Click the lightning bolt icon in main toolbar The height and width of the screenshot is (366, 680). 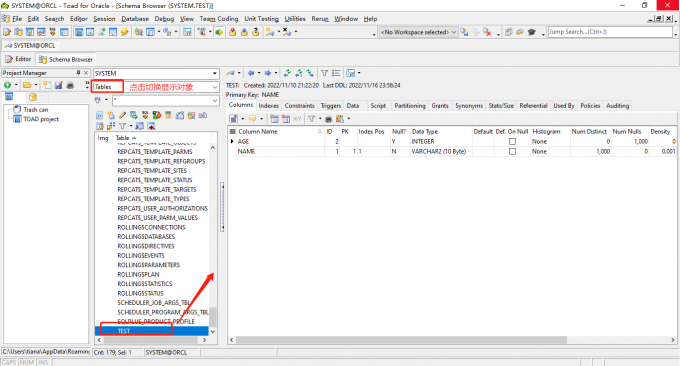pos(124,32)
